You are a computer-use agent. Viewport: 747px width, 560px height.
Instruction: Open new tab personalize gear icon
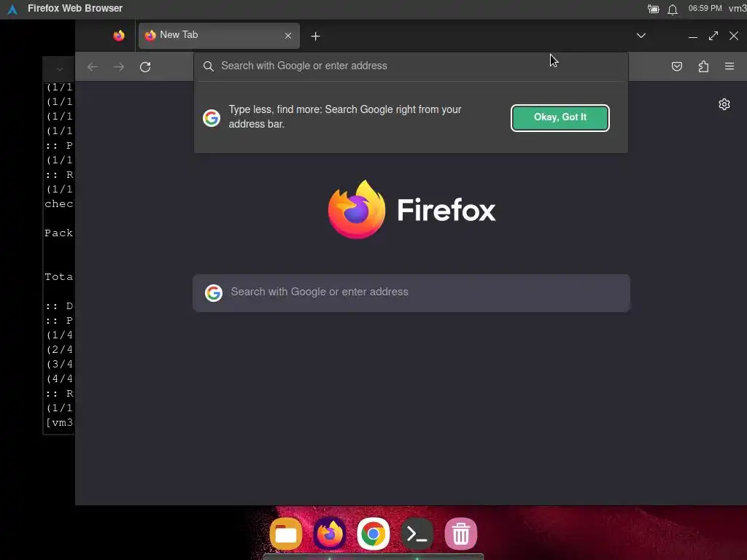724,104
